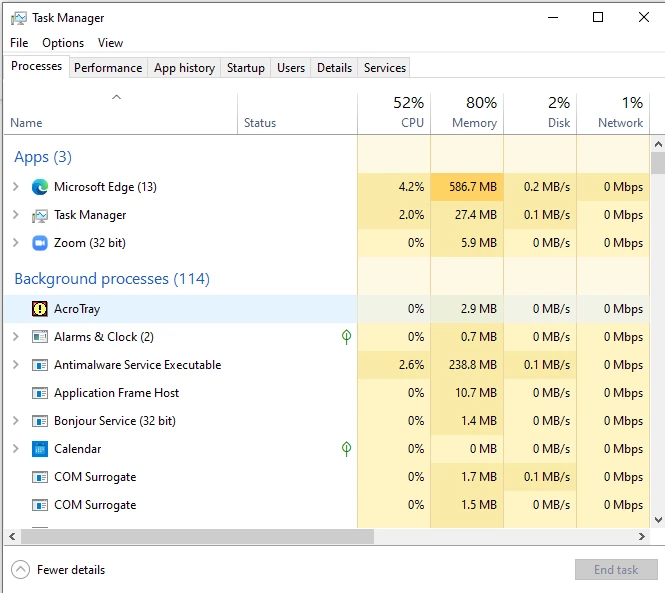Click the Fewer details circle arrow icon

20,570
